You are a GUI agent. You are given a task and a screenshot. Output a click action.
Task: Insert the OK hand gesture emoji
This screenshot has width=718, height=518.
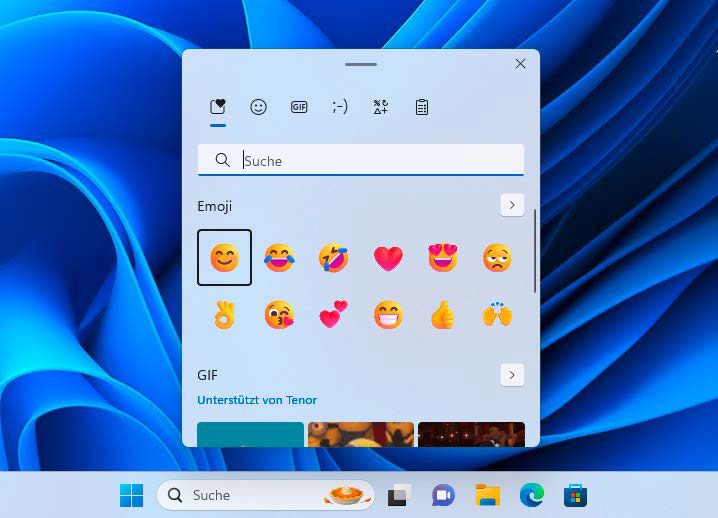(x=224, y=315)
